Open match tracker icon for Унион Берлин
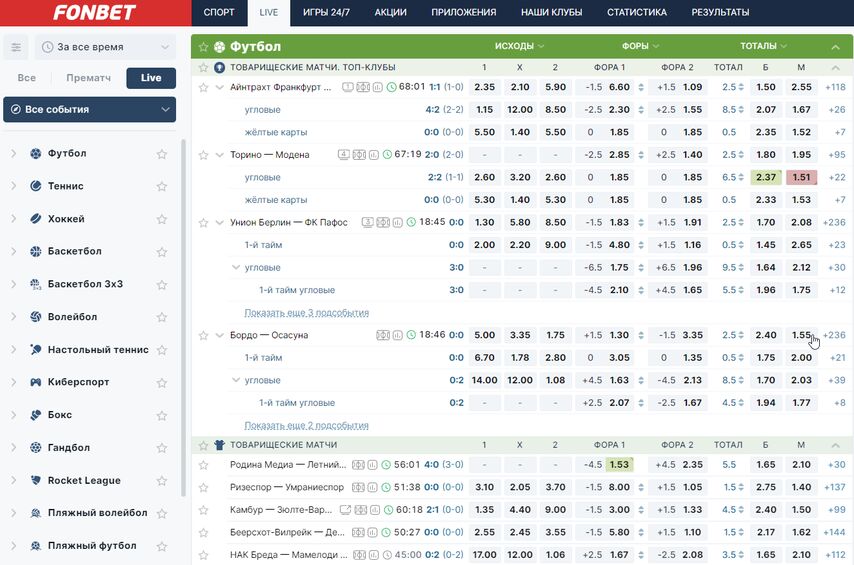 click(x=383, y=222)
